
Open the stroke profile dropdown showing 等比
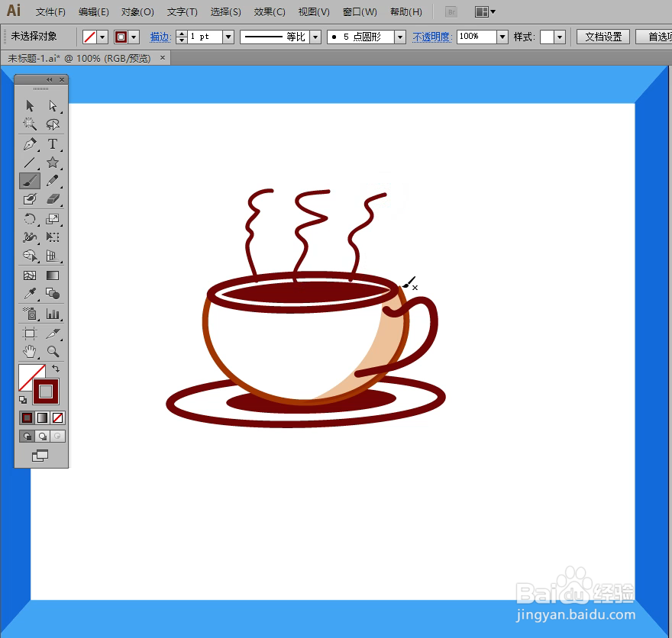(x=315, y=37)
